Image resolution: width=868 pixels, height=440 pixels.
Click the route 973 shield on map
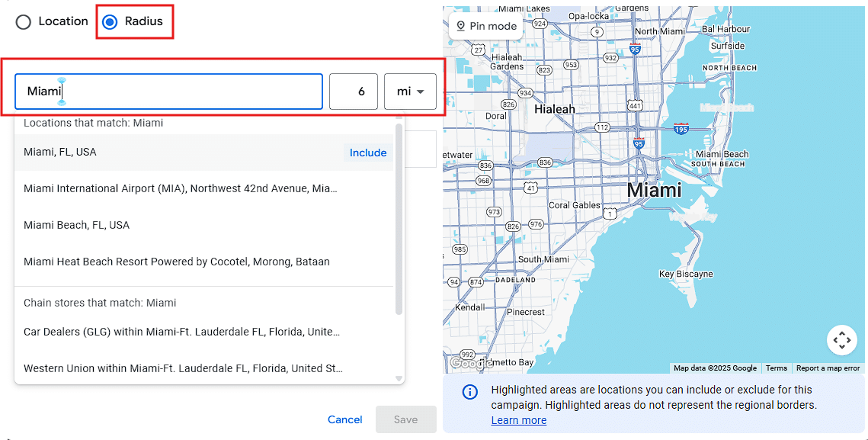493,212
